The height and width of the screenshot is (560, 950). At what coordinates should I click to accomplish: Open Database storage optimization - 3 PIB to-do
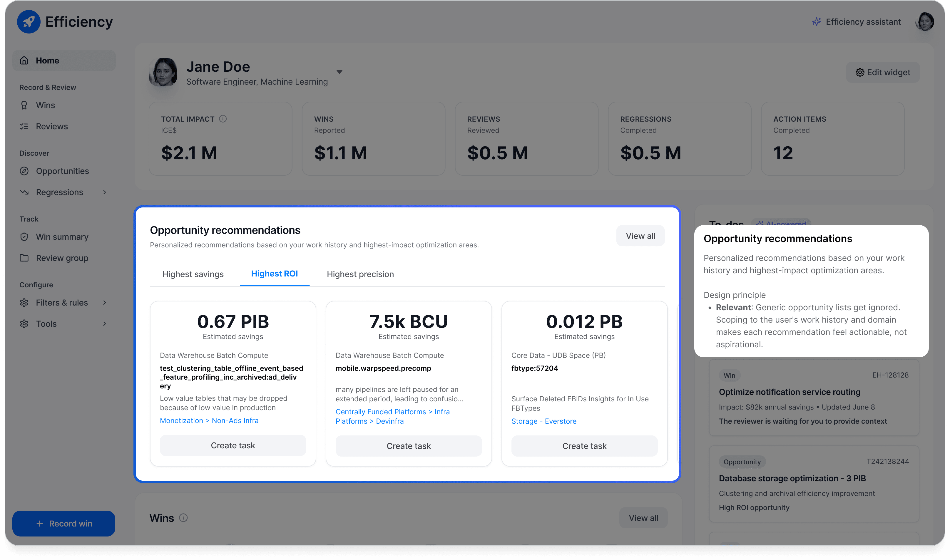pos(814,484)
